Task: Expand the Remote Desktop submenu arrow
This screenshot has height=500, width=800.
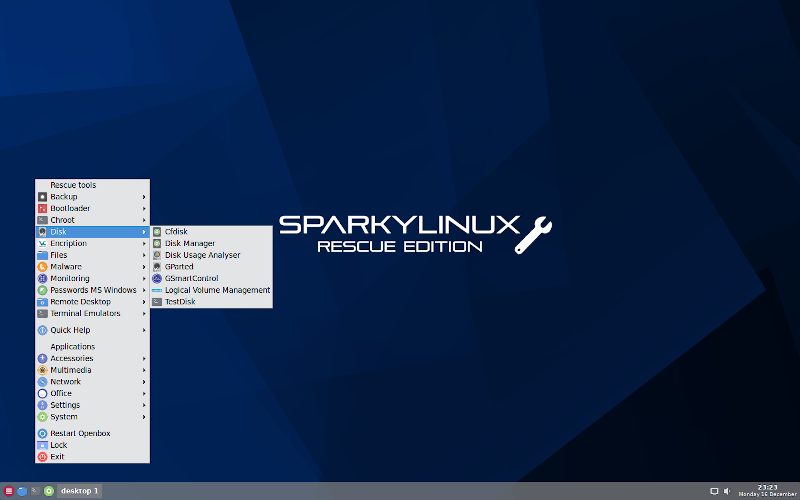Action: click(x=144, y=302)
